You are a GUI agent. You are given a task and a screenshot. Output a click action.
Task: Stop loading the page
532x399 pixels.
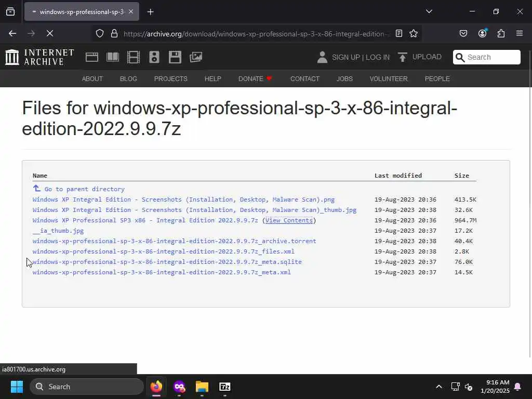[x=50, y=33]
